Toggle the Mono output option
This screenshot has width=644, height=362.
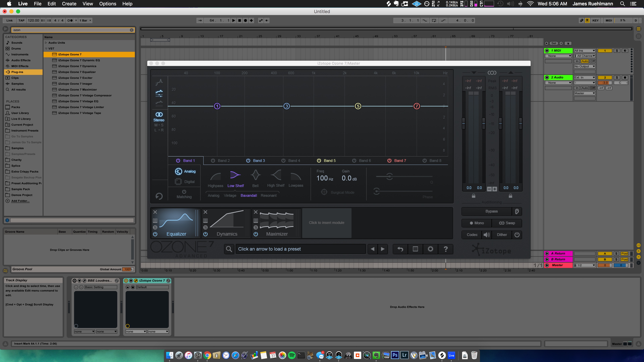476,223
